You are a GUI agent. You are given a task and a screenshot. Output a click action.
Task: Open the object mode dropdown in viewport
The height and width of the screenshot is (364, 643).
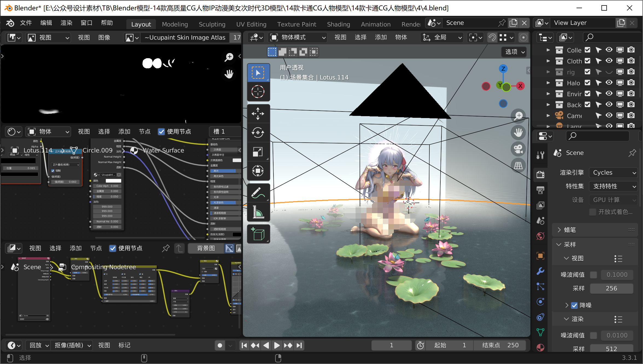[x=298, y=37]
